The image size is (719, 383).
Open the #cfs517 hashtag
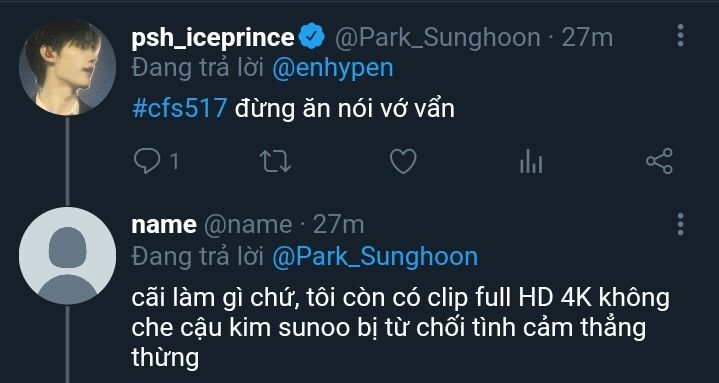pos(179,109)
